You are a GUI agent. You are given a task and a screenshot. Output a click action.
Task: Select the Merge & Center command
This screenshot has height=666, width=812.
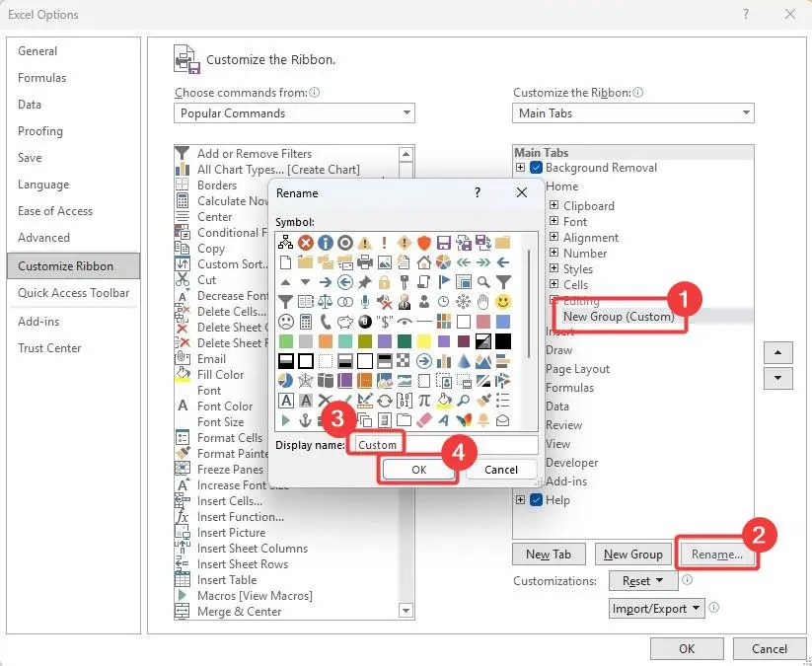coord(239,612)
